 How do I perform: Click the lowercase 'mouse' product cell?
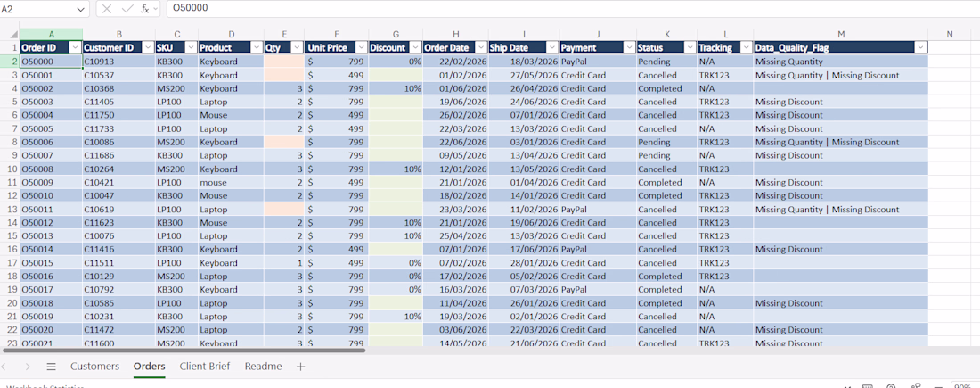tap(232, 182)
